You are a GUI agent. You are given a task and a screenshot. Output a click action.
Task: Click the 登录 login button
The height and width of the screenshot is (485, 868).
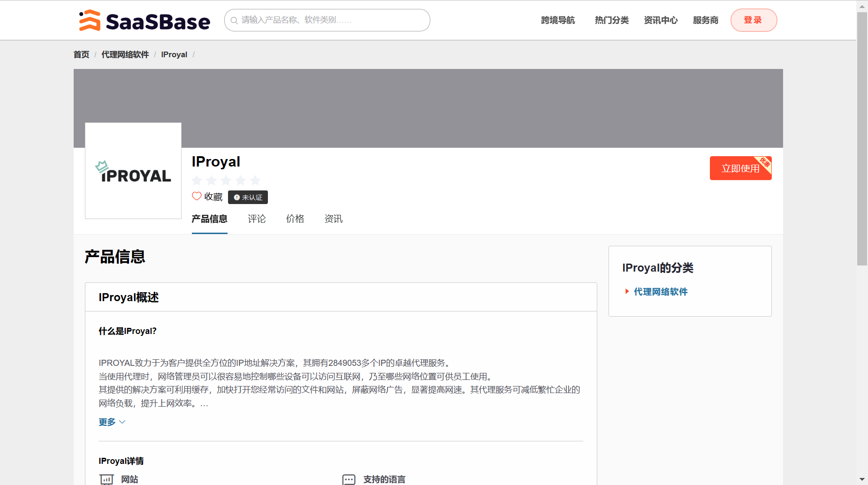tap(754, 20)
